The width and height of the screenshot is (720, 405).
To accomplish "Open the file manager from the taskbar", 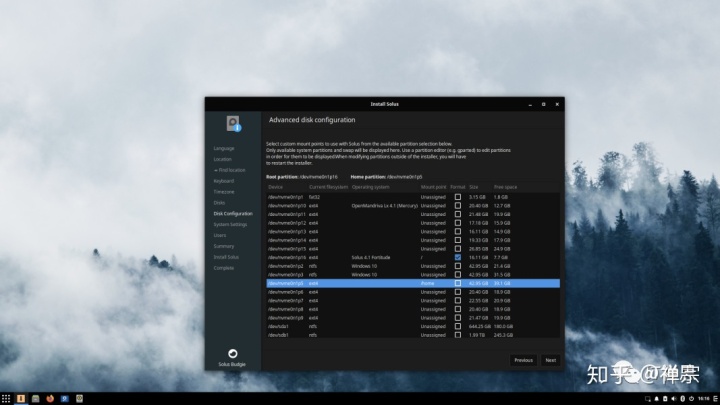I will pos(35,399).
